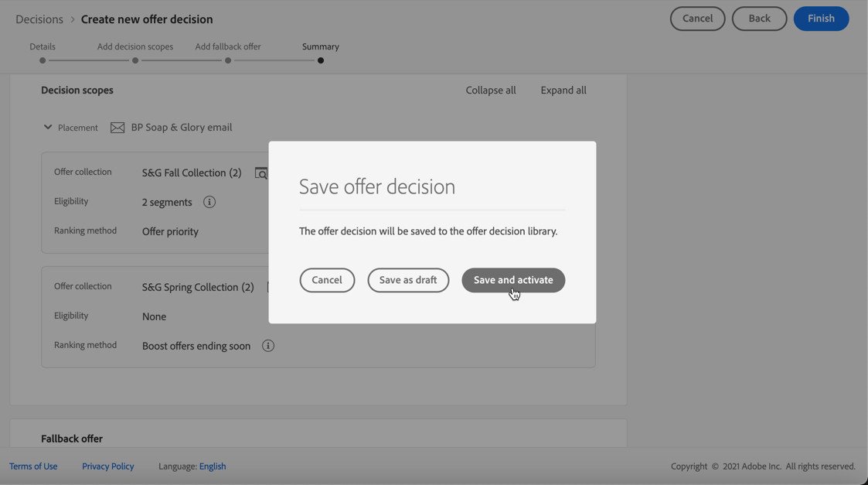Click the blue Finish button
This screenshot has width=868, height=485.
click(821, 19)
